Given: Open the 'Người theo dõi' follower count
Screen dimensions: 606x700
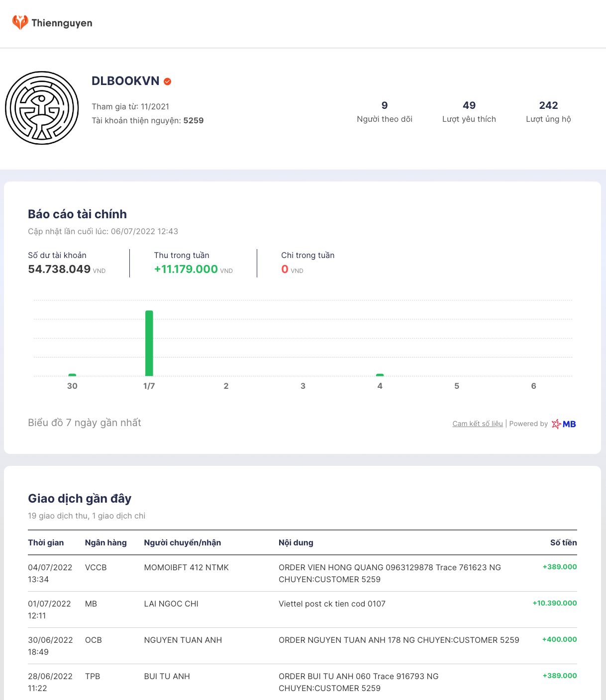Looking at the screenshot, I should [384, 112].
